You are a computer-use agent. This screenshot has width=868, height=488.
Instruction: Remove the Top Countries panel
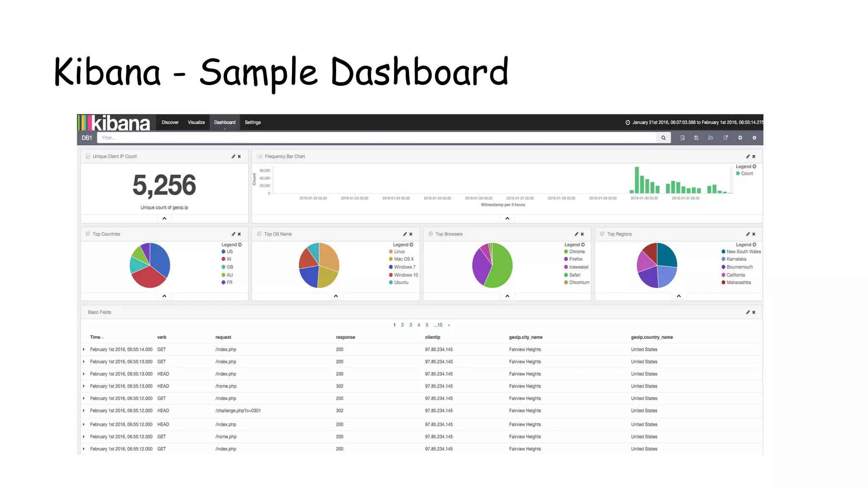[x=239, y=234]
